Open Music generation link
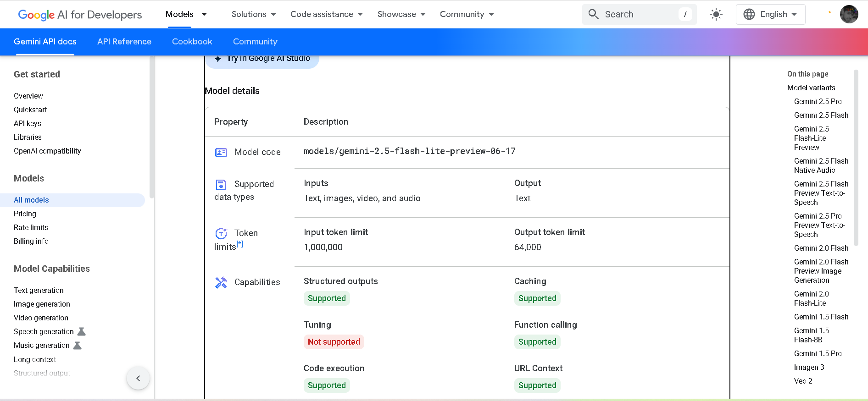The image size is (868, 401). pos(42,345)
